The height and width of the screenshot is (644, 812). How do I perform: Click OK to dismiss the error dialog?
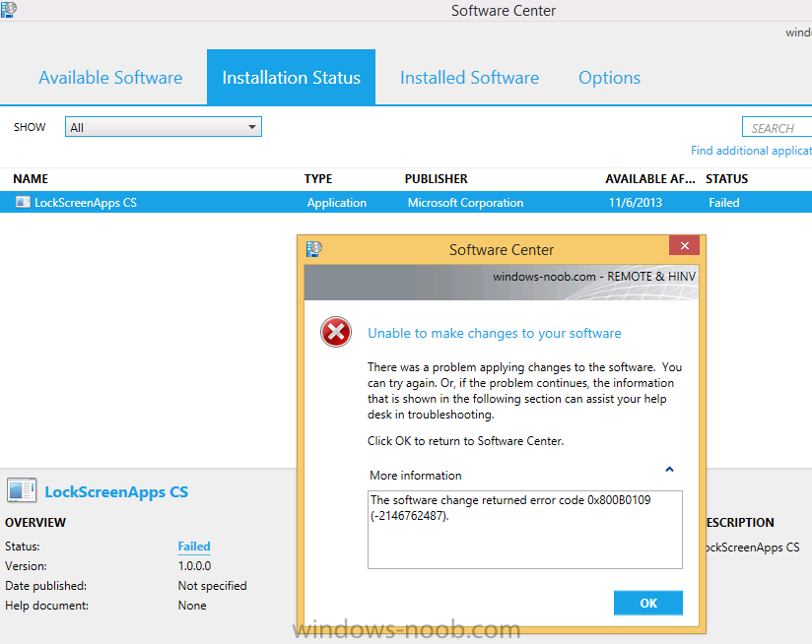647,604
